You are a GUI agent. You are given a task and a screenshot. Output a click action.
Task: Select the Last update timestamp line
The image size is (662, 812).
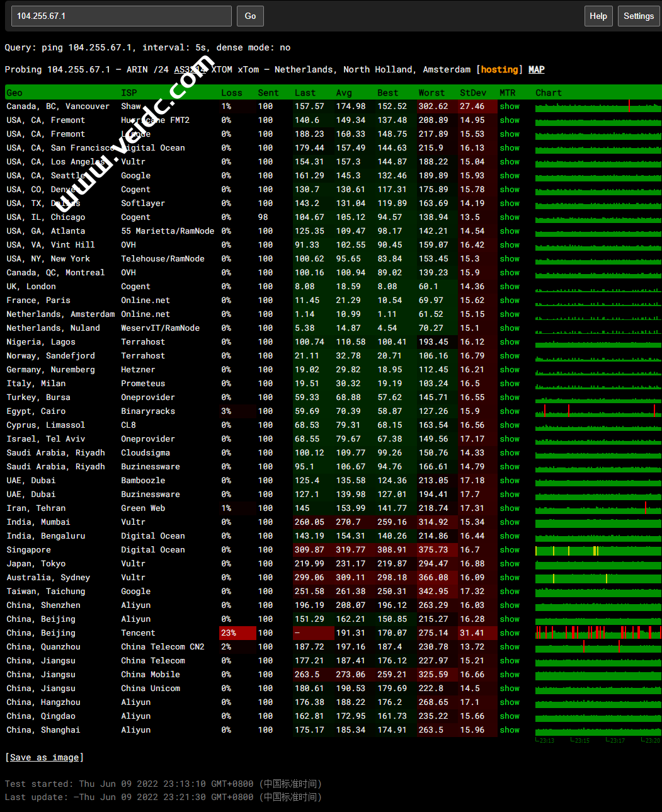pyautogui.click(x=163, y=798)
